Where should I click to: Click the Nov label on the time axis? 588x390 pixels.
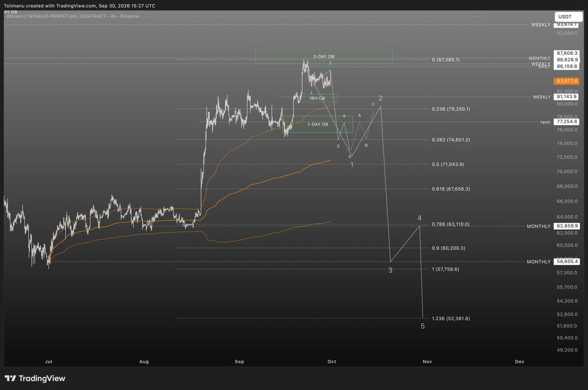(427, 362)
